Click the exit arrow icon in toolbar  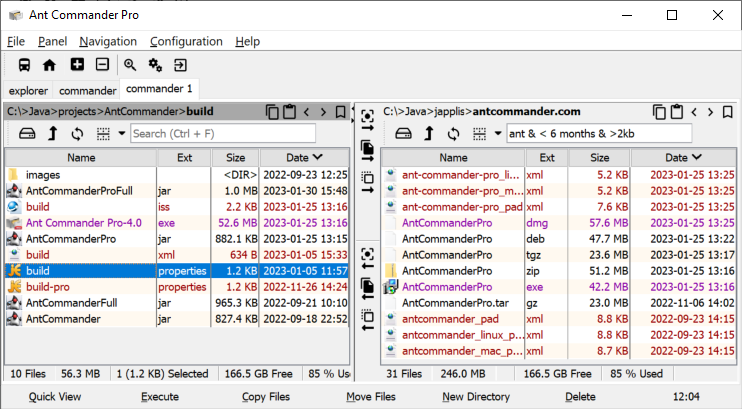[x=180, y=65]
